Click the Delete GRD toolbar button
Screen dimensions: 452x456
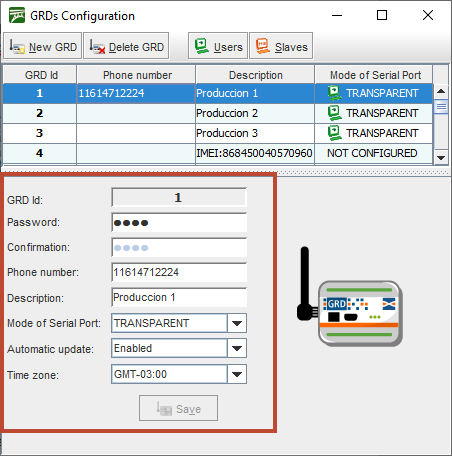[126, 46]
